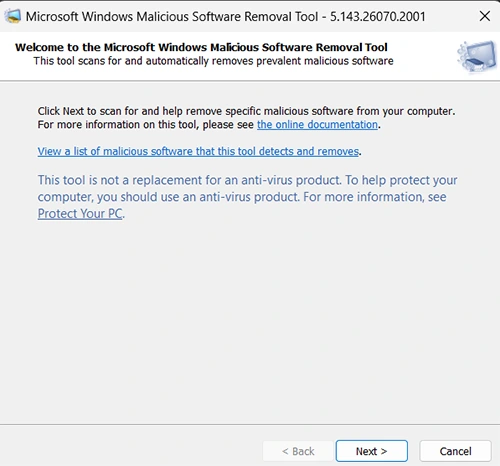The height and width of the screenshot is (466, 500).
Task: Click the 'Click Next to scan' paragraph
Action: (x=246, y=118)
